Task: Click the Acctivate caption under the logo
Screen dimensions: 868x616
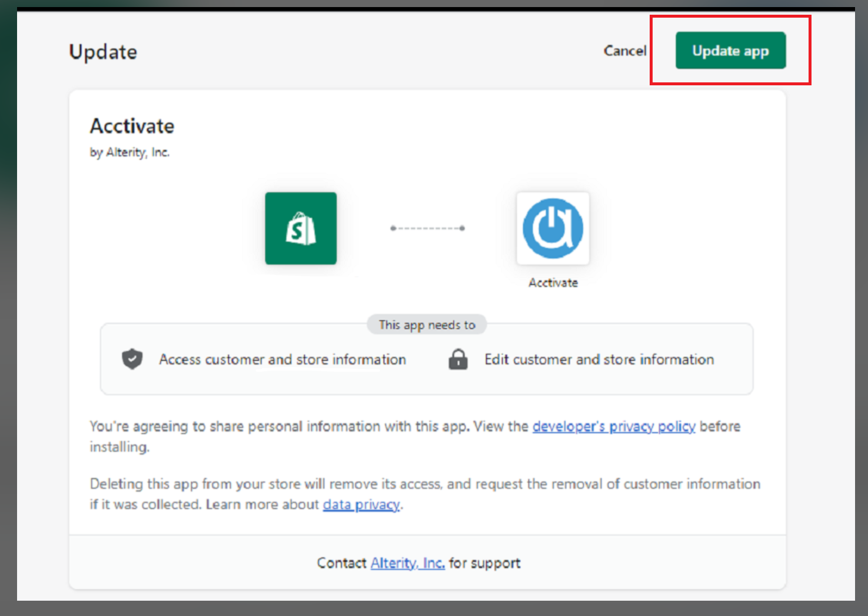Action: point(553,283)
